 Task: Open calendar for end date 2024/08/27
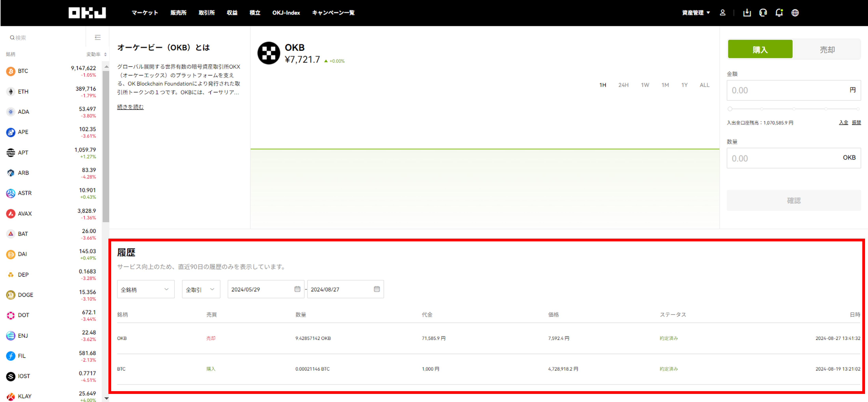(377, 289)
